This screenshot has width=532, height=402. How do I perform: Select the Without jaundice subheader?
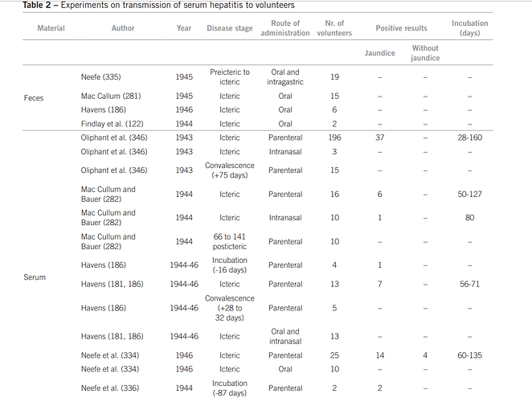pos(425,53)
